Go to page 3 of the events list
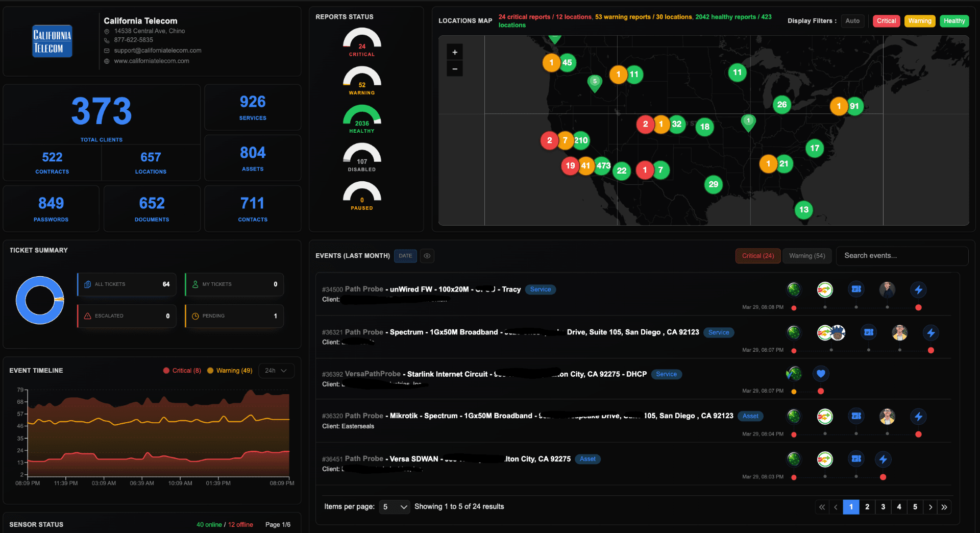 pyautogui.click(x=883, y=507)
